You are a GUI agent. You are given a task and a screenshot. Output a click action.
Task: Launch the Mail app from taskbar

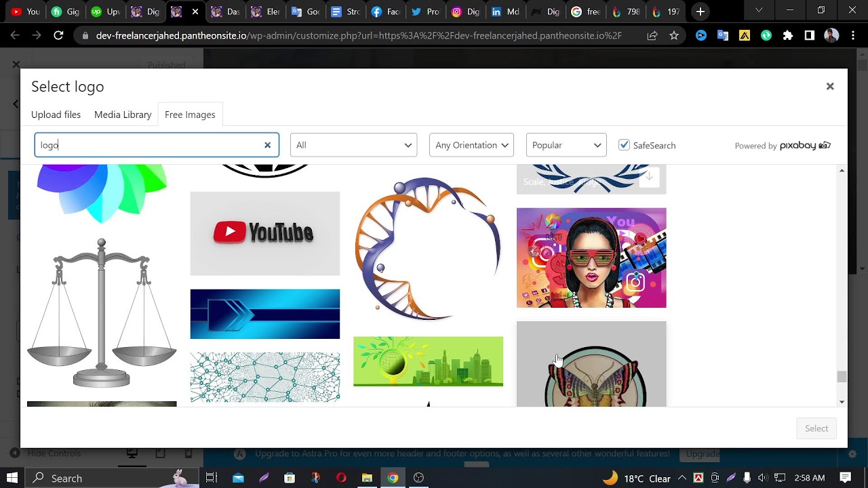[238, 478]
